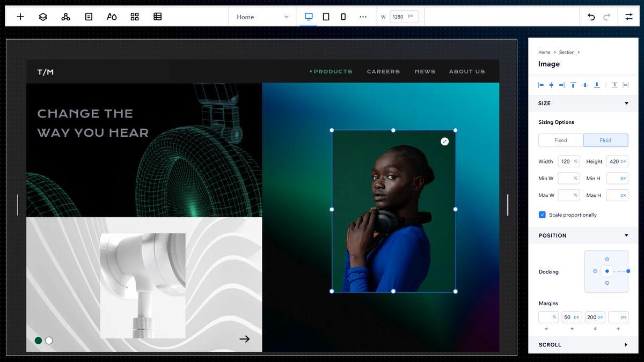Toggle the Inspector panel settings icon

tap(629, 17)
